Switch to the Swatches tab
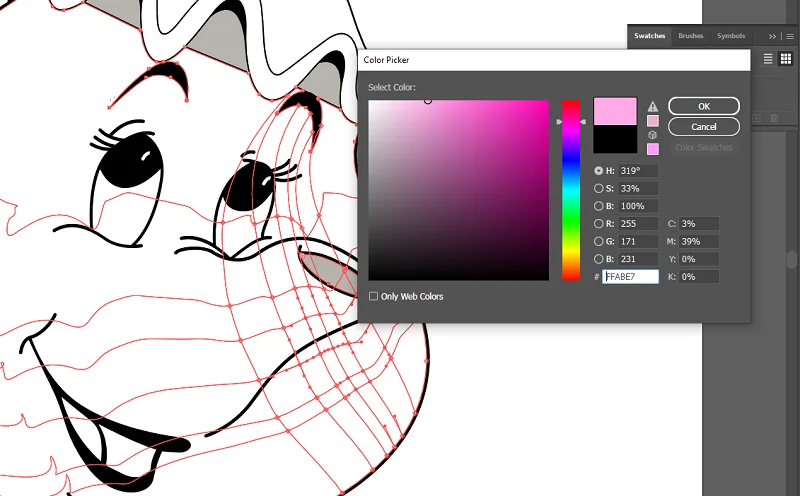Screen dimensions: 800x496 649,36
